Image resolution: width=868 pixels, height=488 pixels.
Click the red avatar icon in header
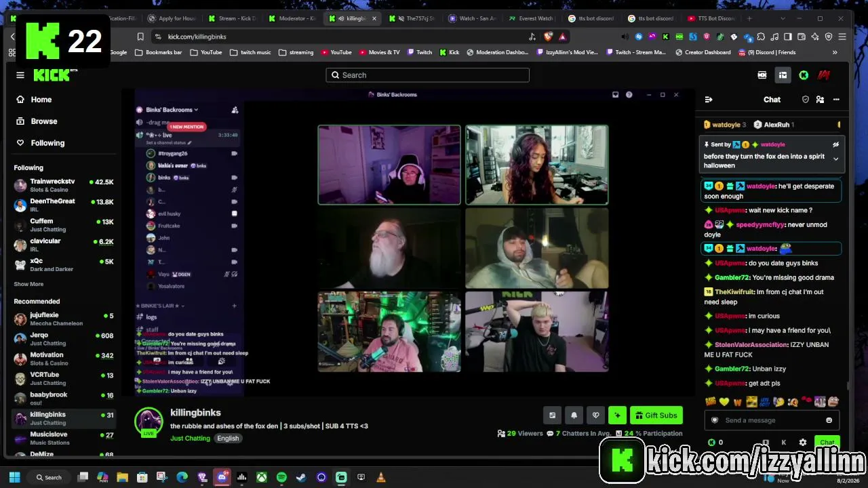[x=824, y=75]
